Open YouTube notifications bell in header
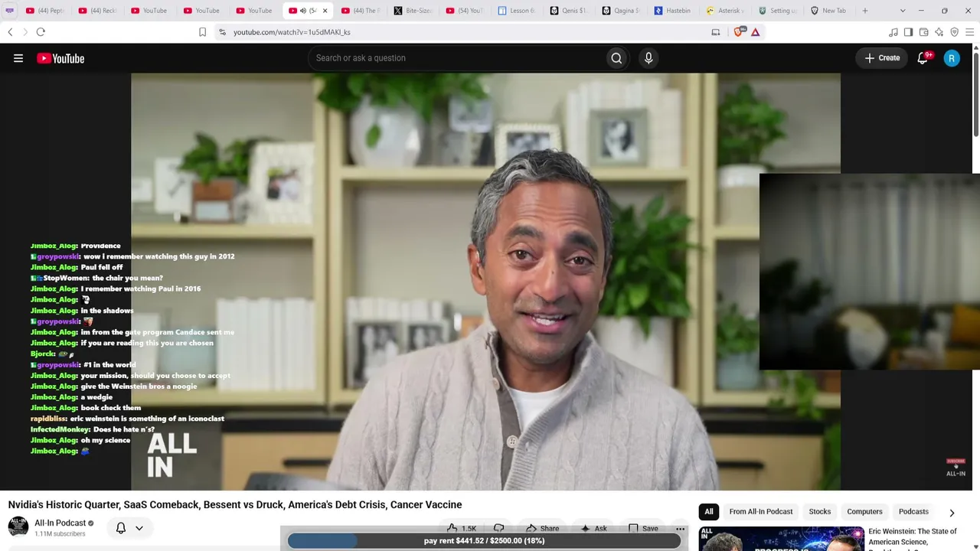980x551 pixels. click(923, 58)
